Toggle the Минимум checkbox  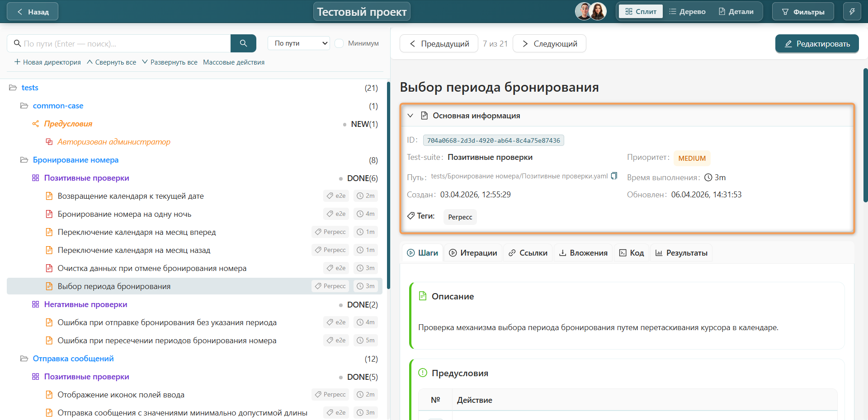[x=339, y=43]
